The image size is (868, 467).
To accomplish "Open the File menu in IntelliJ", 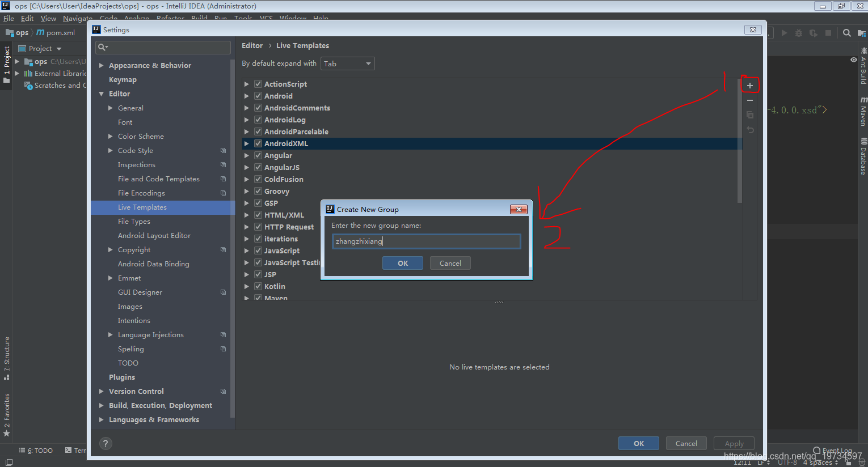I will pos(9,19).
